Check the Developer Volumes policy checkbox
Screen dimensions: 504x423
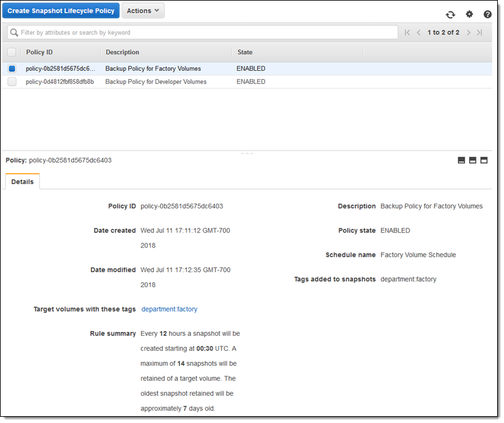click(12, 82)
